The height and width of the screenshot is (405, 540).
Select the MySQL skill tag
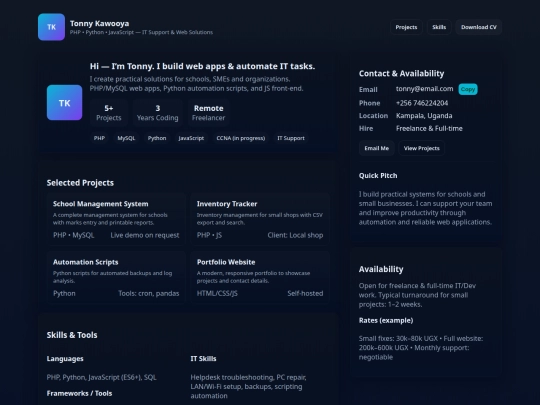coord(126,138)
